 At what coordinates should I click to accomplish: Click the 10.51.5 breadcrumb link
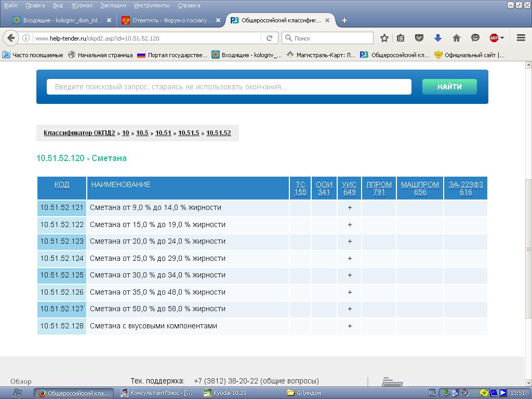point(189,133)
